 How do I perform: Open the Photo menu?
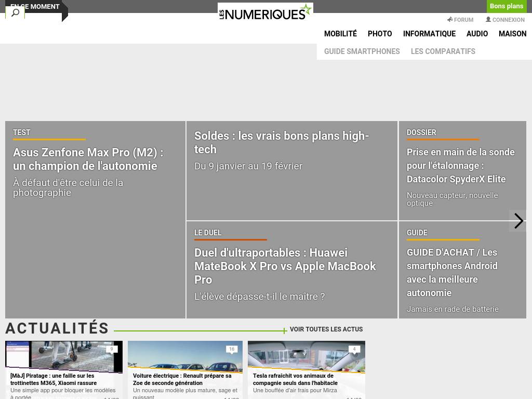click(380, 34)
